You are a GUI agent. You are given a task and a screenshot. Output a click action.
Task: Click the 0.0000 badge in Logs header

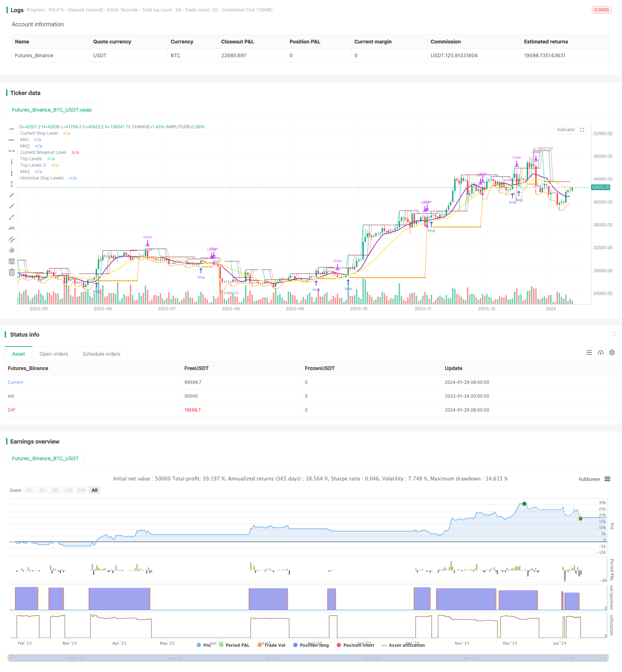[601, 10]
